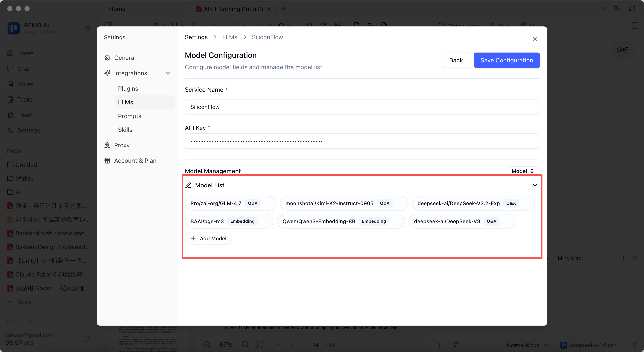Go to next page arrow
The width and height of the screenshot is (644, 352).
292,344
